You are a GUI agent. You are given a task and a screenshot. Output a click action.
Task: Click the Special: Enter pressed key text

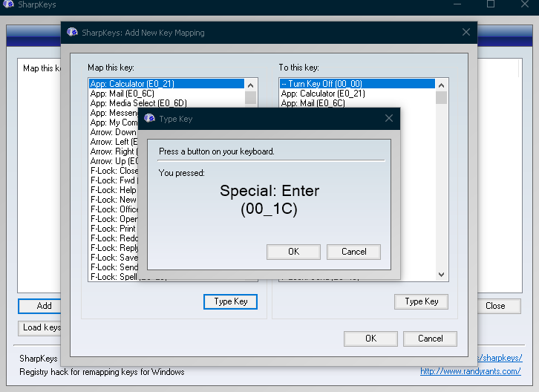pos(269,191)
